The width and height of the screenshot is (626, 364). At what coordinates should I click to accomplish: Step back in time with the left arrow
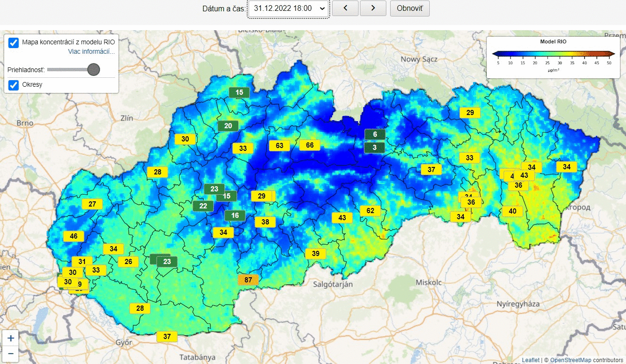345,8
